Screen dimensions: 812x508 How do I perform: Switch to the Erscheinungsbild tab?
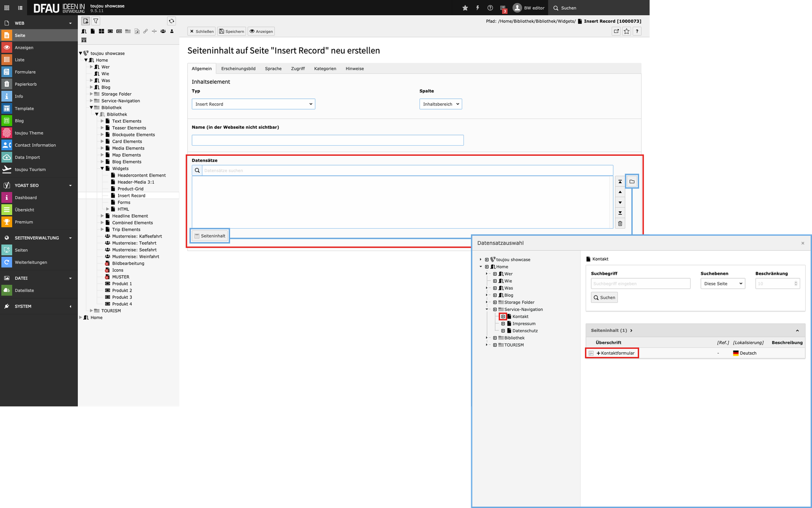tap(238, 69)
